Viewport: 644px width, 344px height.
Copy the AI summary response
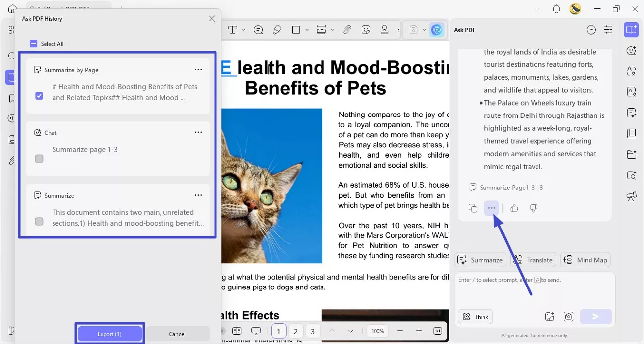pos(473,208)
